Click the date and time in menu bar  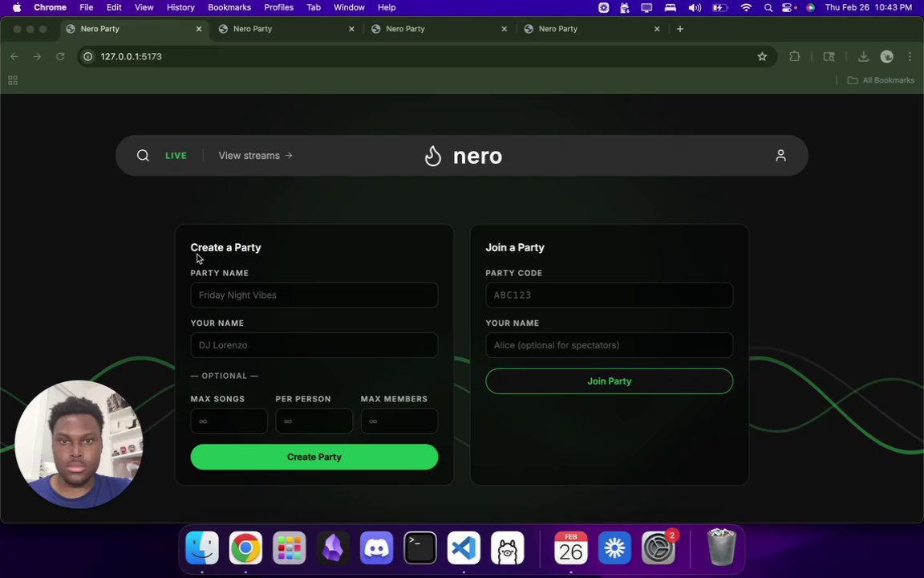coord(869,8)
